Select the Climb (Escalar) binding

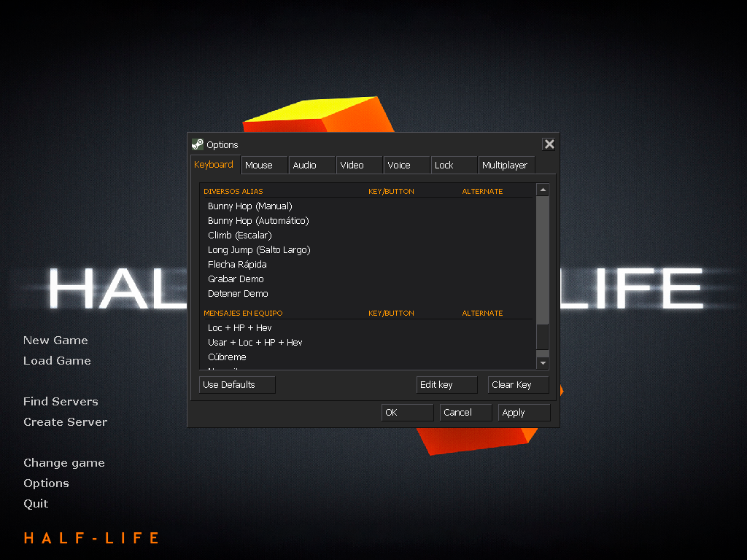coord(367,236)
